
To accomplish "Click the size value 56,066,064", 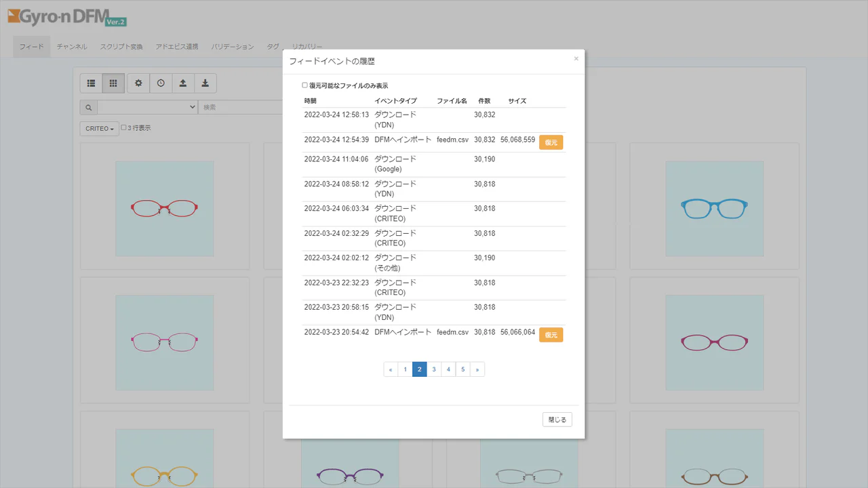I will 517,333.
